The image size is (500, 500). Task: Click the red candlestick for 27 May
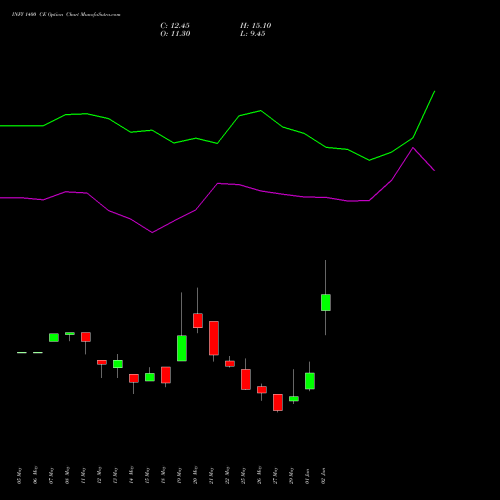click(x=278, y=402)
